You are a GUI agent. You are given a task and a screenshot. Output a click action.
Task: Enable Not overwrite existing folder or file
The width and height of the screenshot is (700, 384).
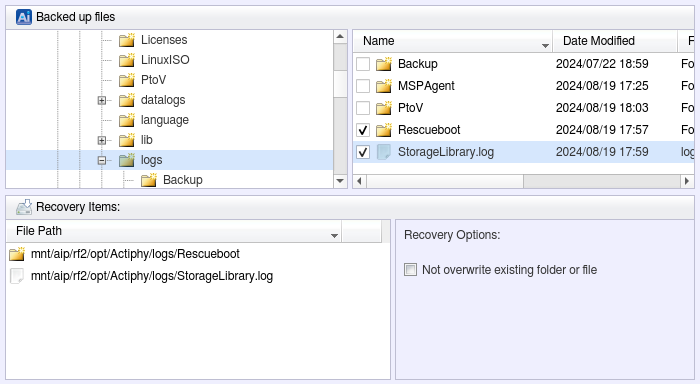pyautogui.click(x=410, y=270)
